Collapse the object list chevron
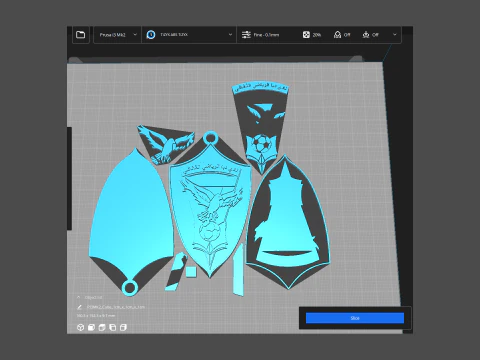Viewport: 480px width, 360px height. point(79,297)
